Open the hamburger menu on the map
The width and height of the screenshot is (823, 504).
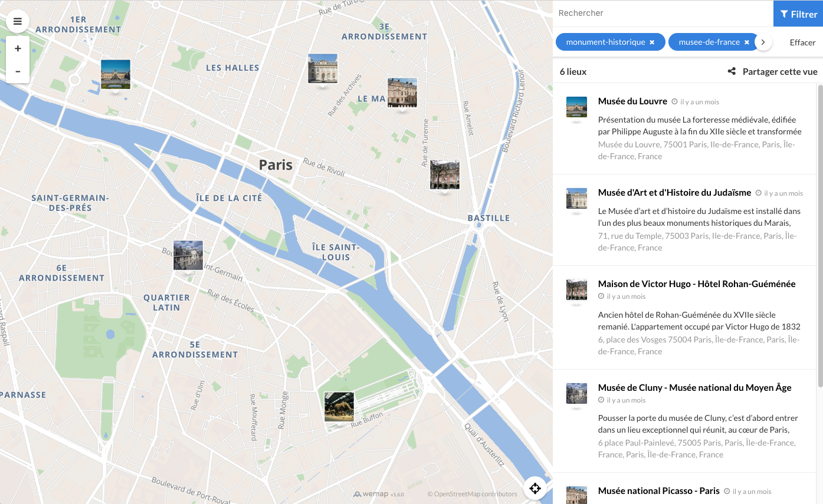coord(18,22)
